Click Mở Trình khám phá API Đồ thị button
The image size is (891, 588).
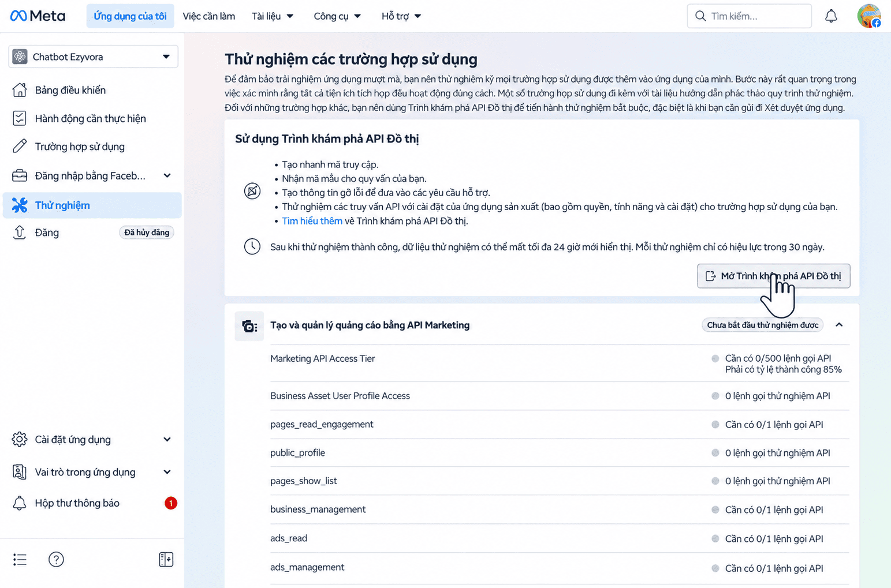click(x=774, y=276)
